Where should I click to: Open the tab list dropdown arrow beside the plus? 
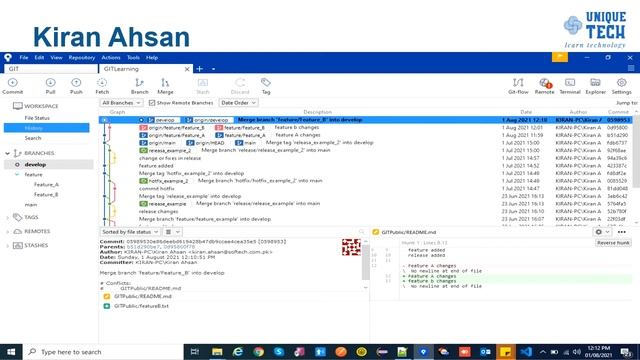pos(213,69)
